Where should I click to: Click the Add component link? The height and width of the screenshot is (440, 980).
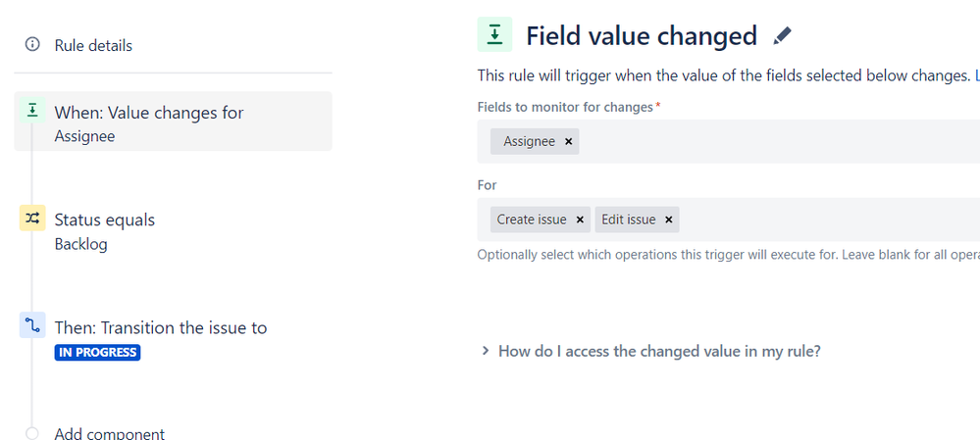pos(109,433)
